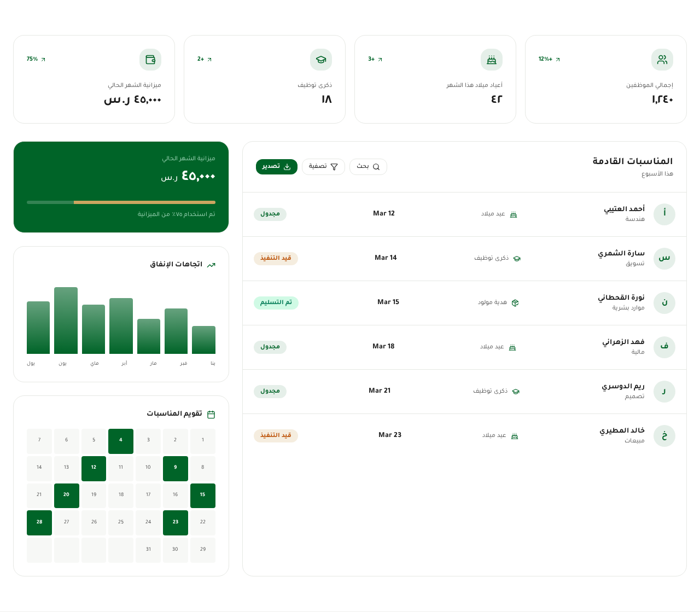Screen dimensions: 700x612
Task: Select day 31 in the calendar
Action: click(148, 550)
